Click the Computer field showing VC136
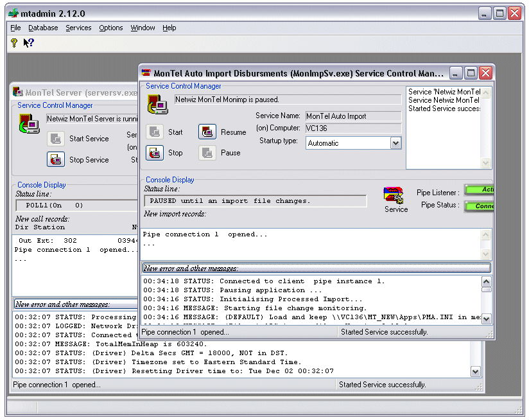The height and width of the screenshot is (420, 529). [x=353, y=128]
